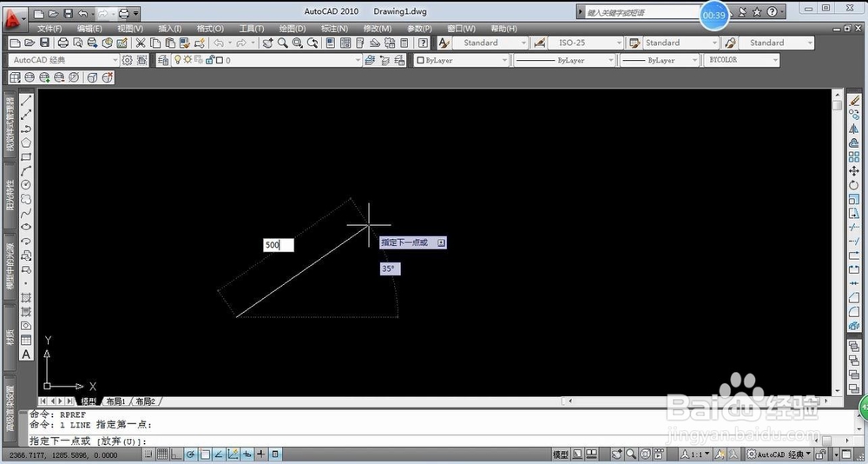Toggle Dynamic Input in status bar
This screenshot has width=868, height=464.
pos(247,454)
